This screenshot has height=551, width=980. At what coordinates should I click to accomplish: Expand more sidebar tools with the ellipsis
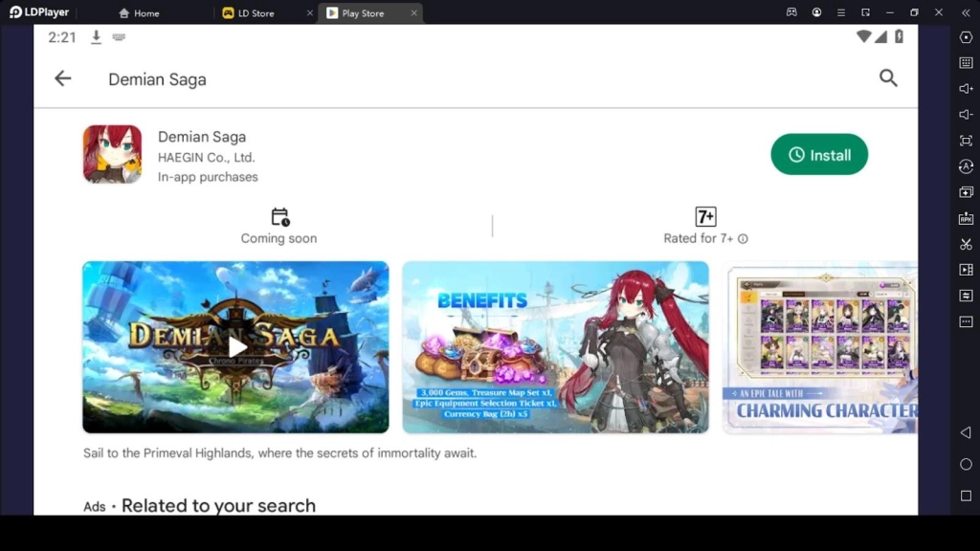[965, 320]
